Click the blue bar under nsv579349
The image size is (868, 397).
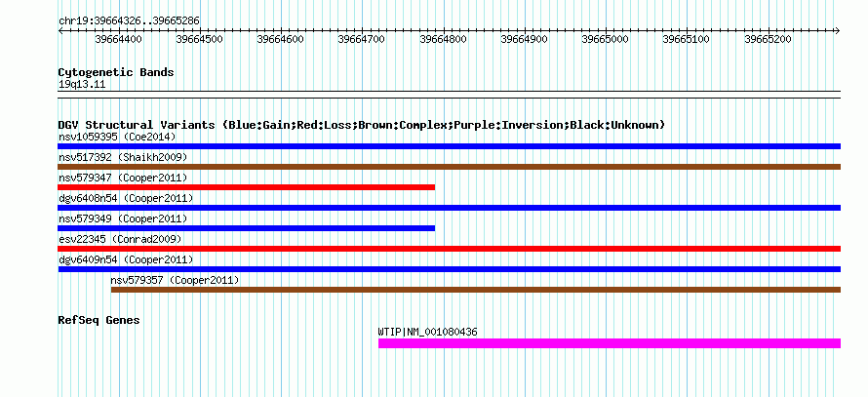click(x=247, y=228)
